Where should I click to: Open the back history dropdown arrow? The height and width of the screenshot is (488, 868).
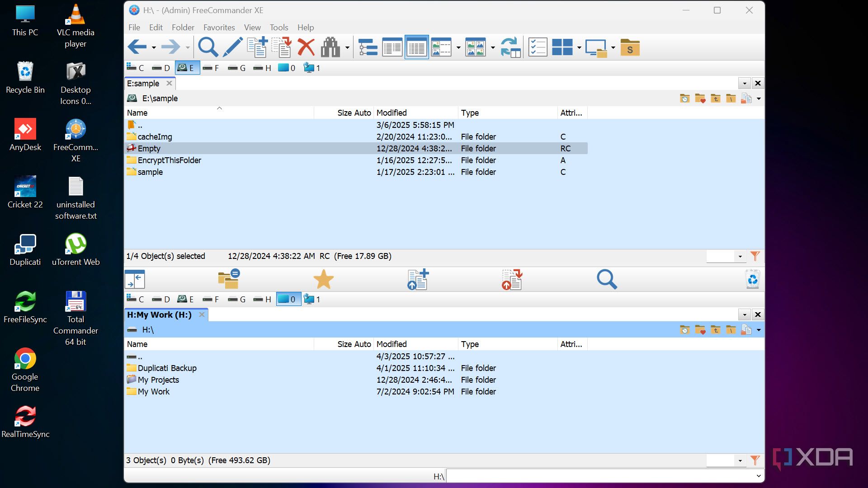point(154,47)
